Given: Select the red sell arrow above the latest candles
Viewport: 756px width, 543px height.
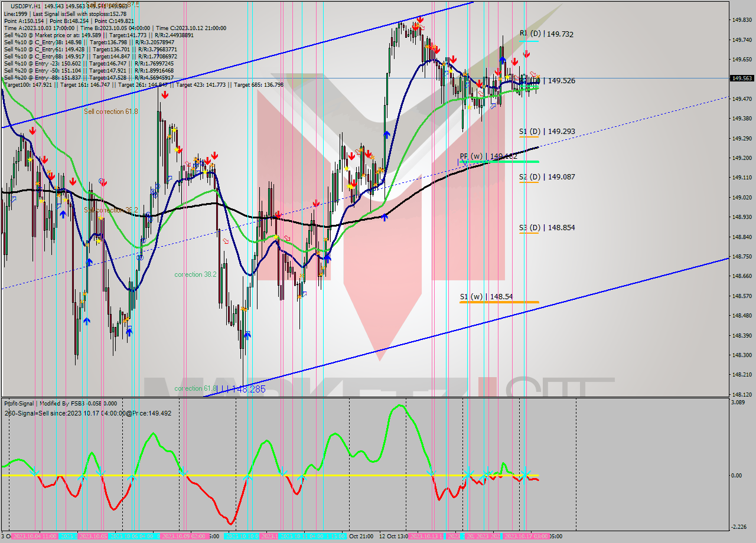Looking at the screenshot, I should coord(525,53).
